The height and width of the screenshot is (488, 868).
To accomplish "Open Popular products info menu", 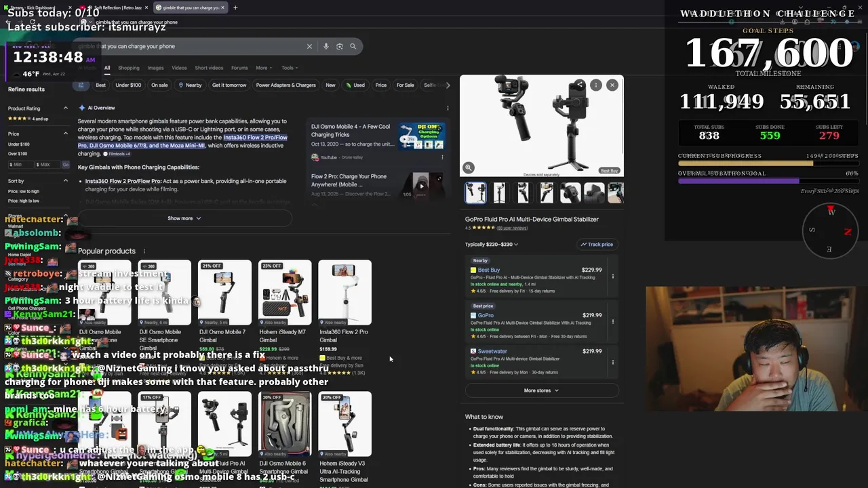I will [x=144, y=251].
